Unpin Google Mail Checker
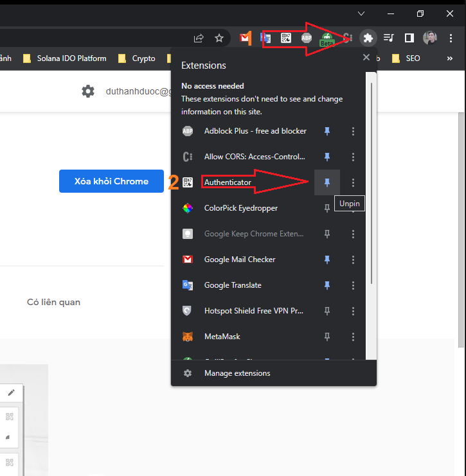 tap(327, 260)
